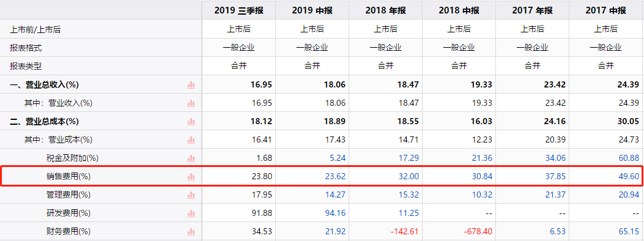644x241 pixels.
Task: Select the 财务费用(%) row label
Action: click(68, 232)
